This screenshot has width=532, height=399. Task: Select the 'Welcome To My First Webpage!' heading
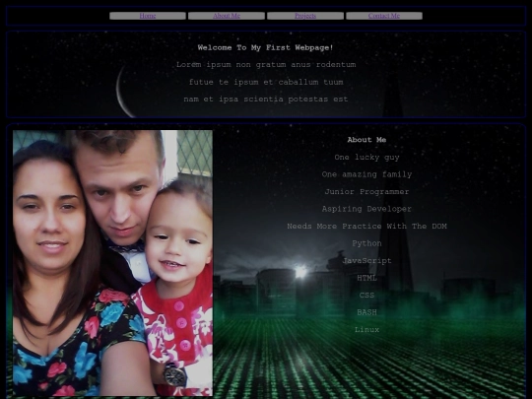click(x=266, y=47)
